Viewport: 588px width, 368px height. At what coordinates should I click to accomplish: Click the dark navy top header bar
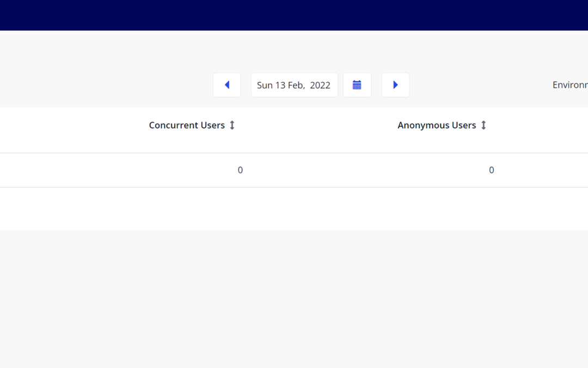(x=294, y=15)
